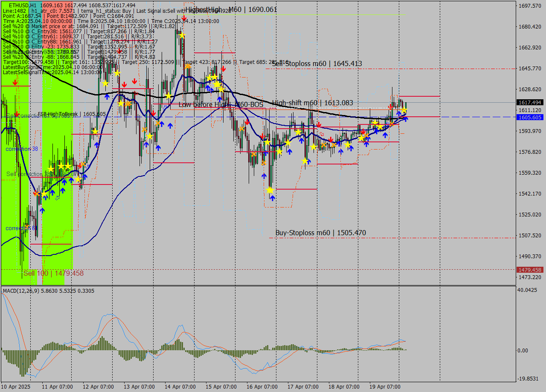Click the 14 Apr 07:00 time label
Image resolution: width=546 pixels, height=392 pixels.
[x=180, y=387]
